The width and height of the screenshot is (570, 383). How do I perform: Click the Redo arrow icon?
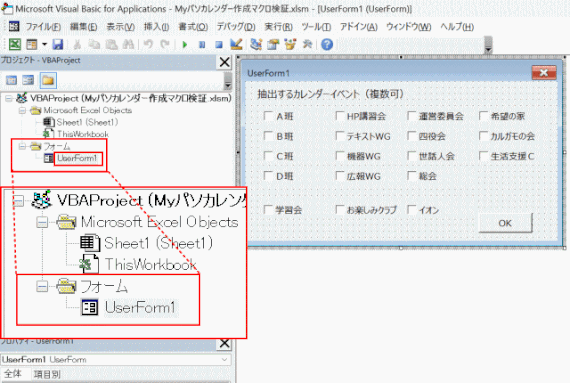[165, 44]
